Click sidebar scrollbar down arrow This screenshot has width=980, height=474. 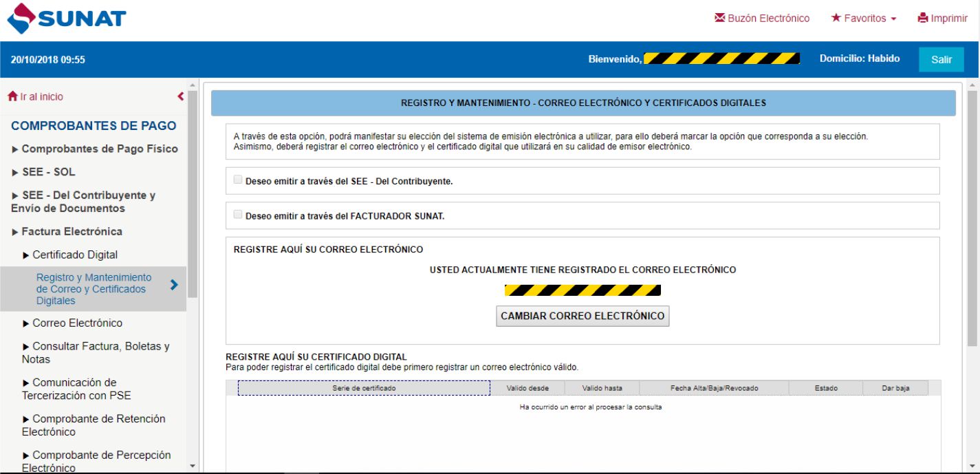[193, 466]
